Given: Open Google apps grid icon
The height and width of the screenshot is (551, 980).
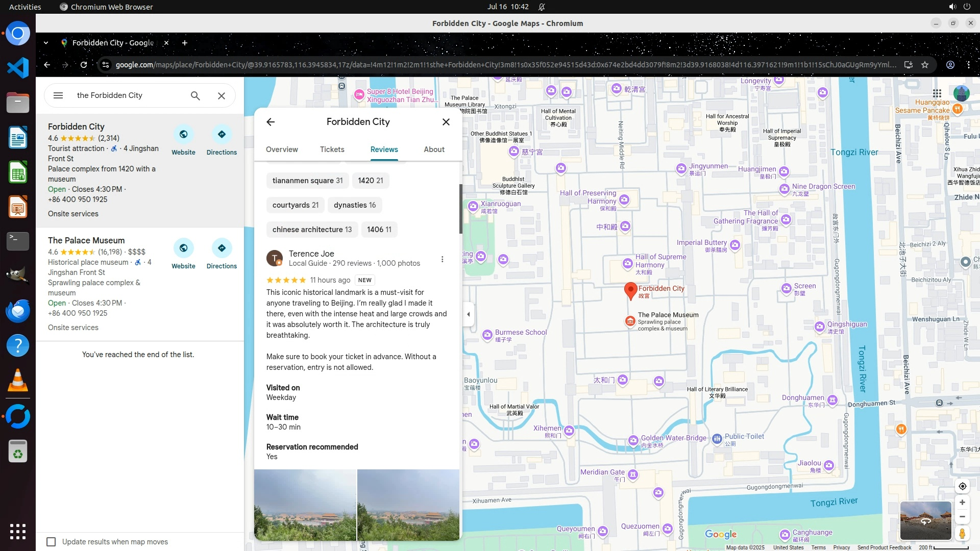Looking at the screenshot, I should tap(937, 93).
